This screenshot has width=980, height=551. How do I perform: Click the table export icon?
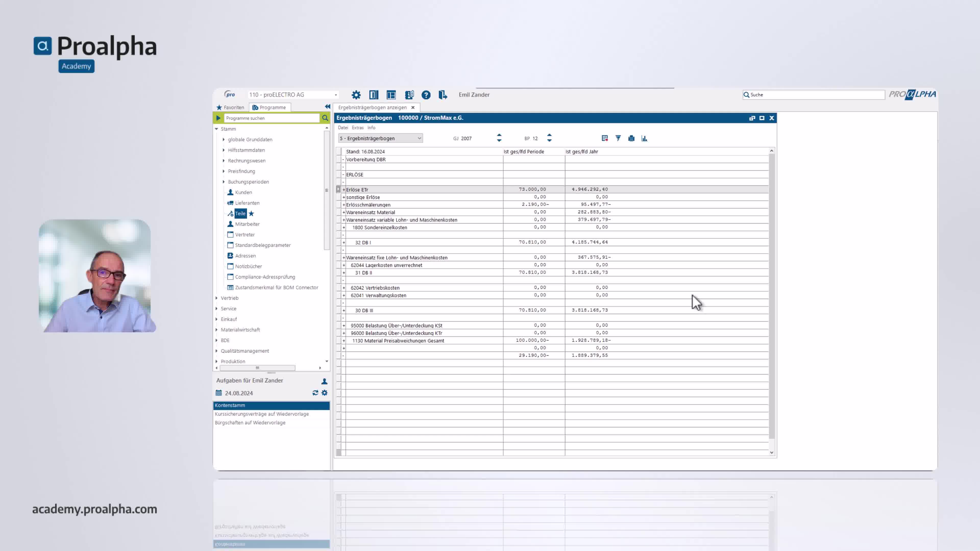pos(605,138)
